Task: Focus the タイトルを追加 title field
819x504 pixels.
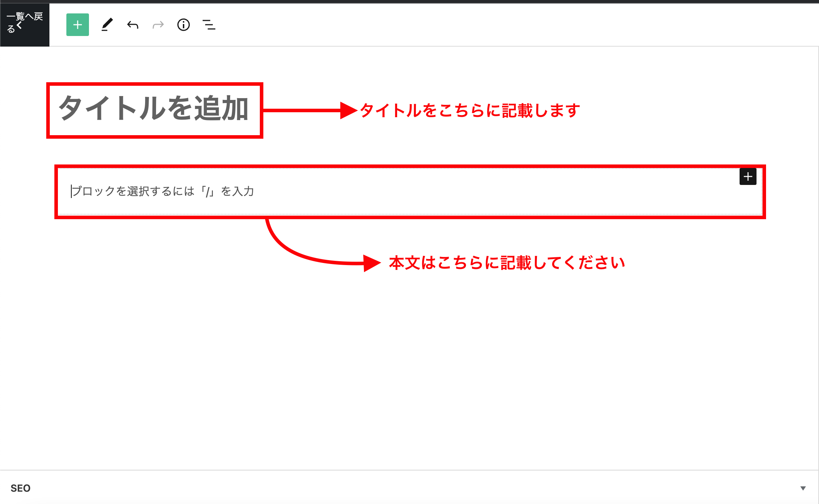Action: (154, 109)
